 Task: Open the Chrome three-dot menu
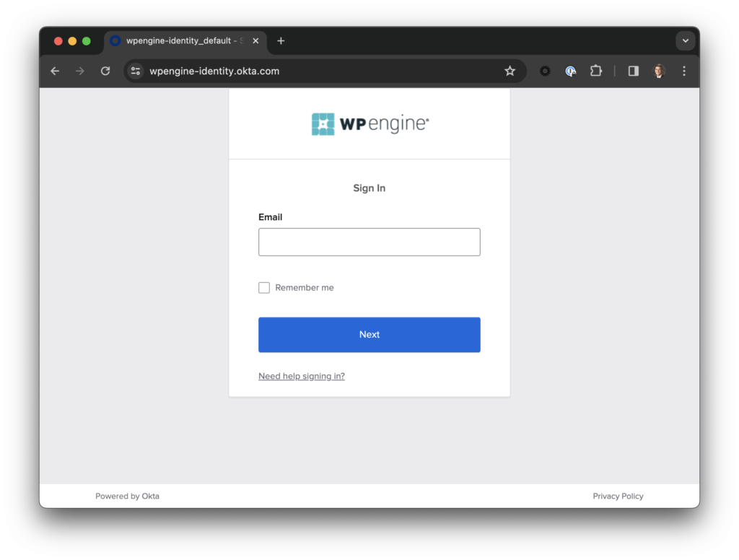point(684,71)
